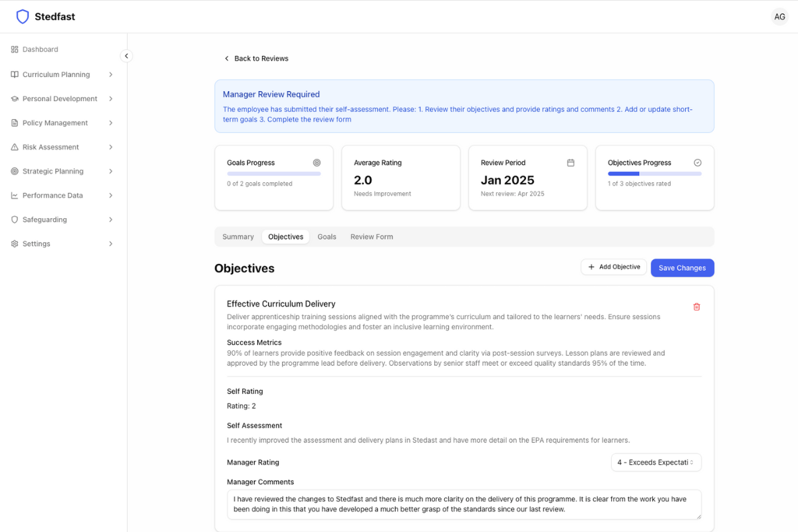
Task: Click the Add Objective button
Action: (x=613, y=267)
